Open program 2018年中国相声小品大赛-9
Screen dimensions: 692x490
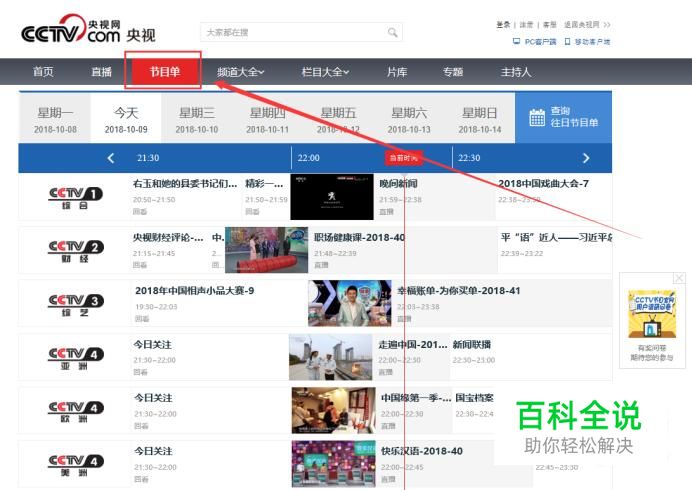195,291
